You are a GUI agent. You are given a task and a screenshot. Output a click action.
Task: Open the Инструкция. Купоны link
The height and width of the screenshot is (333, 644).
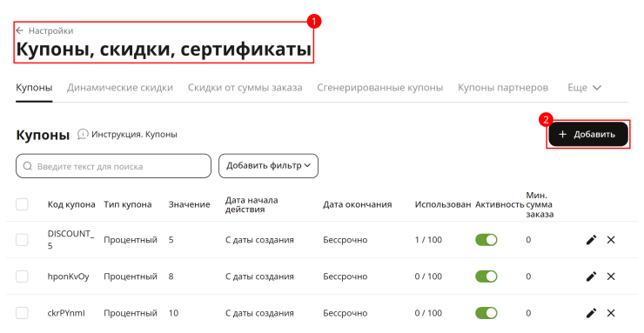(x=134, y=134)
